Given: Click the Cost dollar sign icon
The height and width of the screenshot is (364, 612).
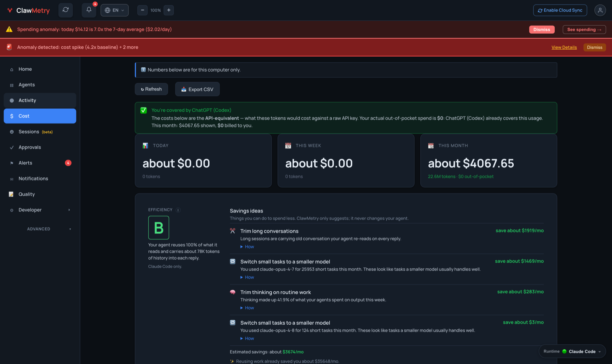Looking at the screenshot, I should pyautogui.click(x=11, y=116).
